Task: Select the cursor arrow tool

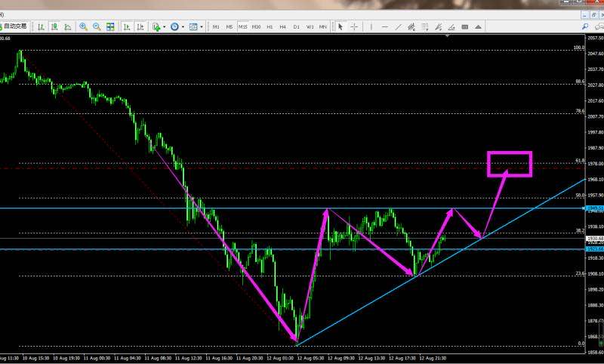Action: point(341,26)
